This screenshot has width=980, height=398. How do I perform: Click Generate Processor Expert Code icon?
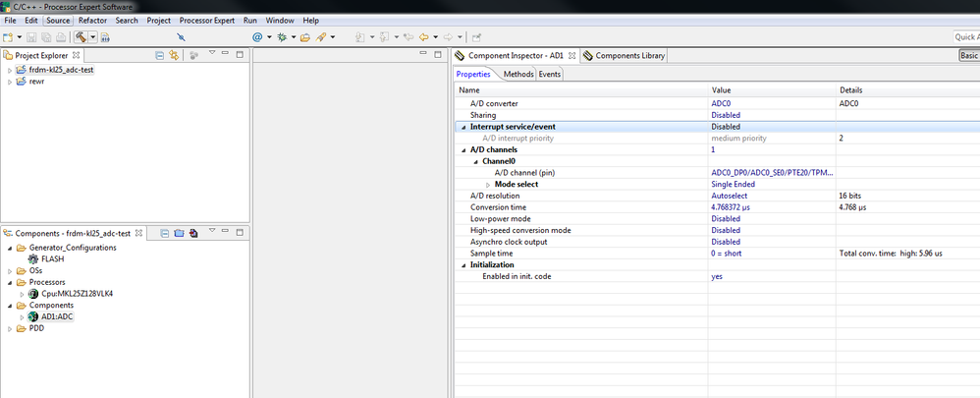click(193, 233)
